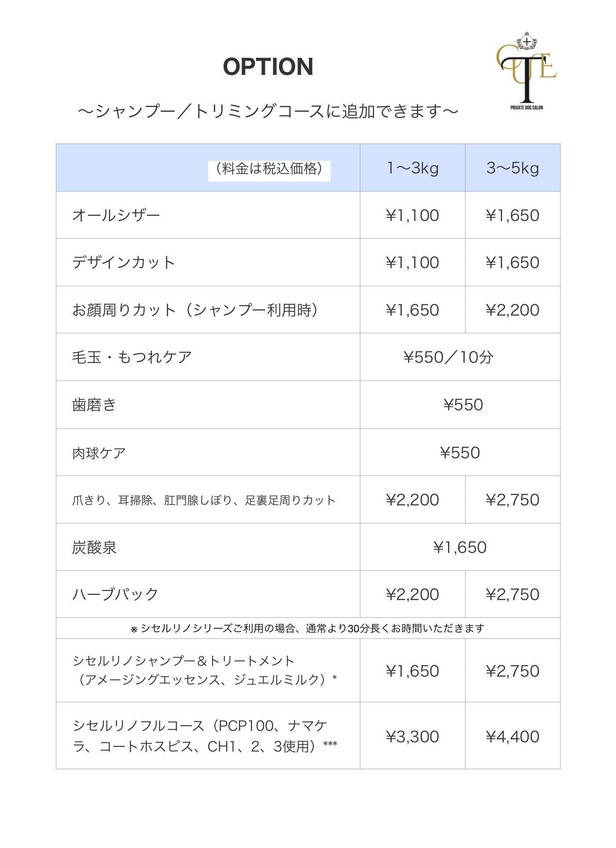This screenshot has width=616, height=848.
Task: Click the ¥550／10分 price cell
Action: [x=448, y=357]
